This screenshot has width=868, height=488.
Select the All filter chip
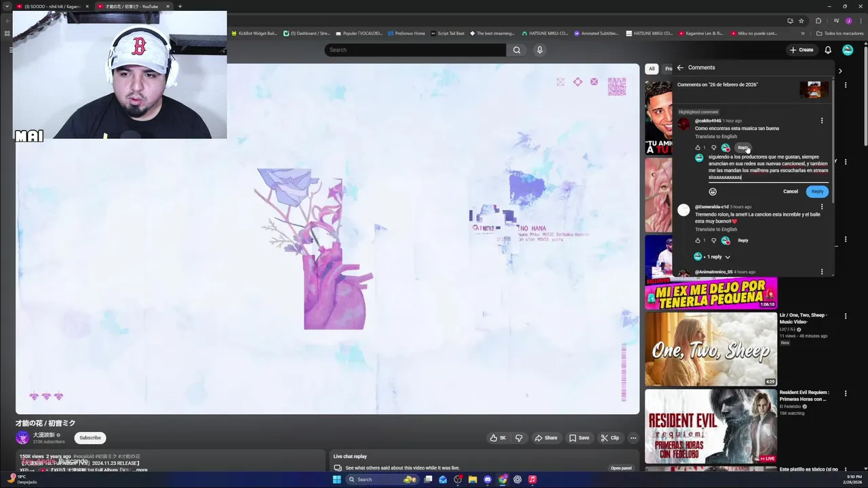point(652,68)
